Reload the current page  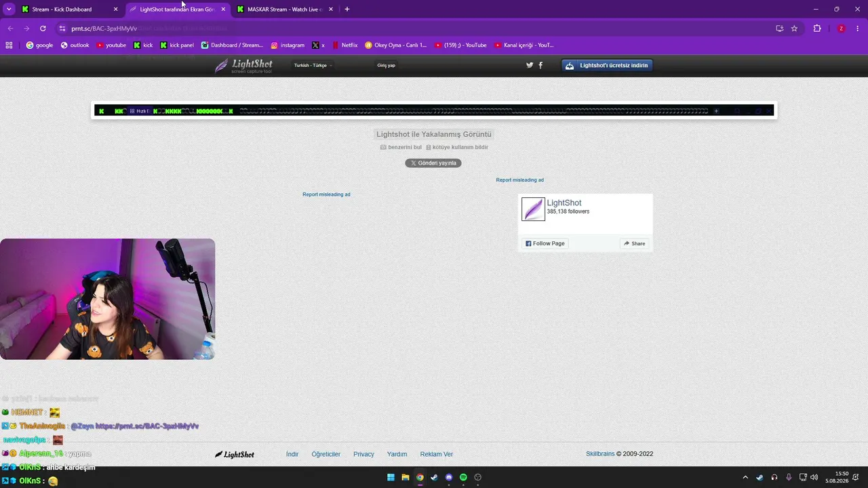tap(43, 28)
